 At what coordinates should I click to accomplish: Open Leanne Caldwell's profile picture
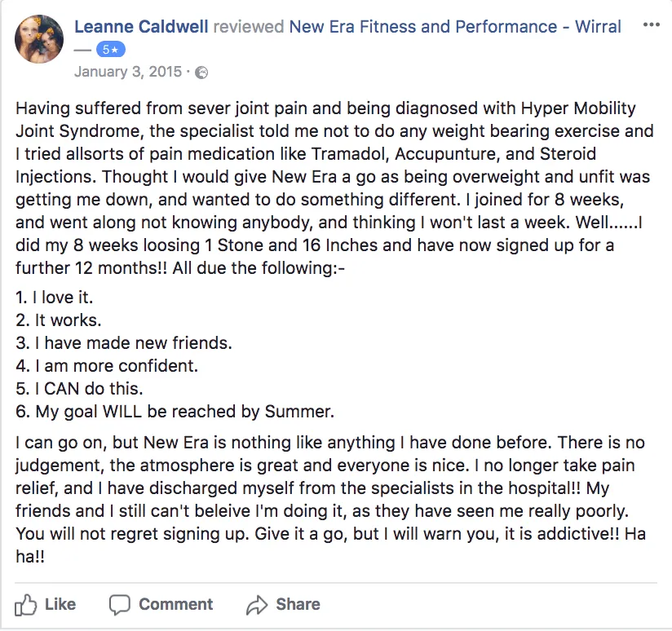click(x=39, y=39)
